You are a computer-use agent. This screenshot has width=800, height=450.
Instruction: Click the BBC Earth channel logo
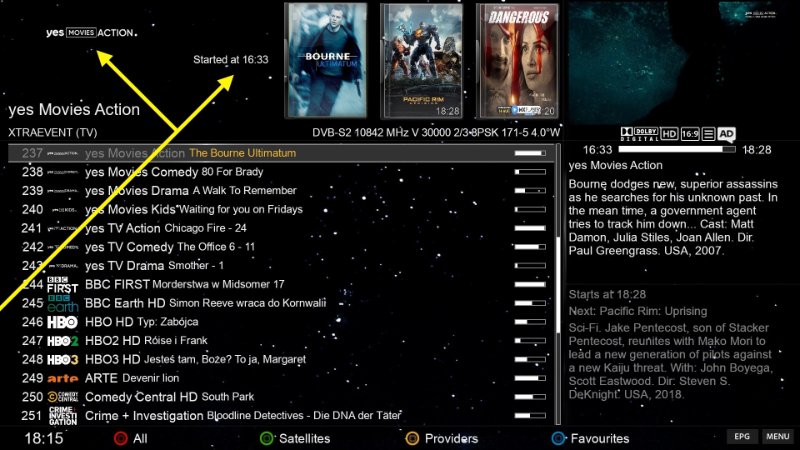62,303
